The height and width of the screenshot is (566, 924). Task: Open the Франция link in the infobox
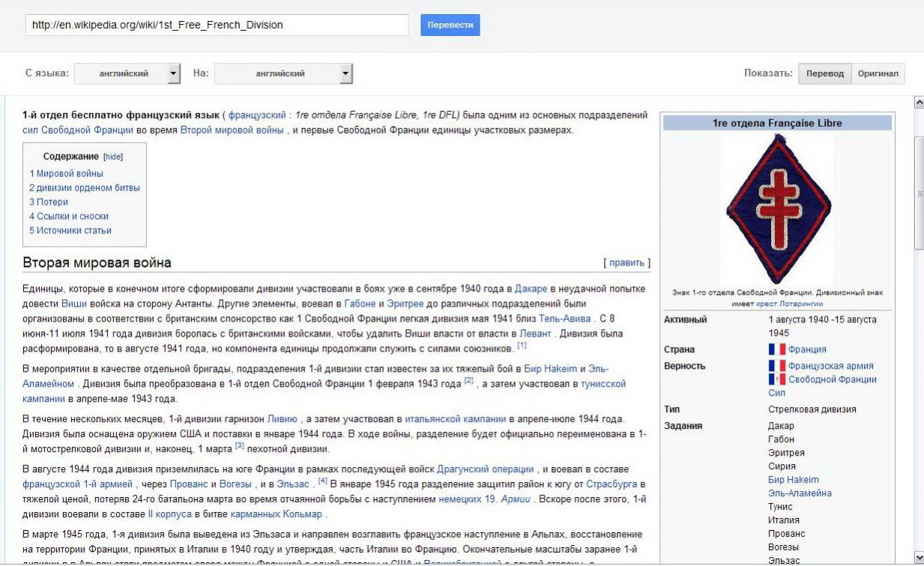click(807, 349)
